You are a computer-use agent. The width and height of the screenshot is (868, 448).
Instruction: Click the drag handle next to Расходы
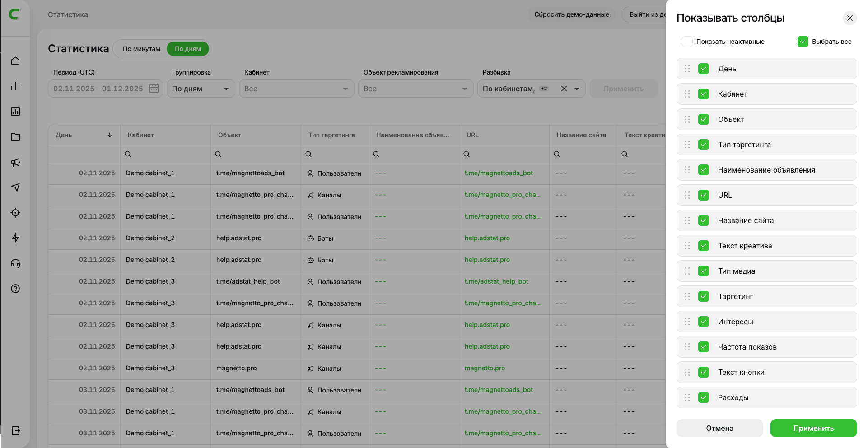click(x=687, y=397)
